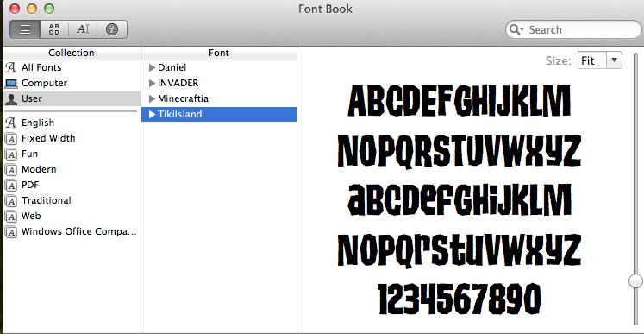Expand the INVADER font family triangle
The height and width of the screenshot is (334, 644).
(152, 83)
